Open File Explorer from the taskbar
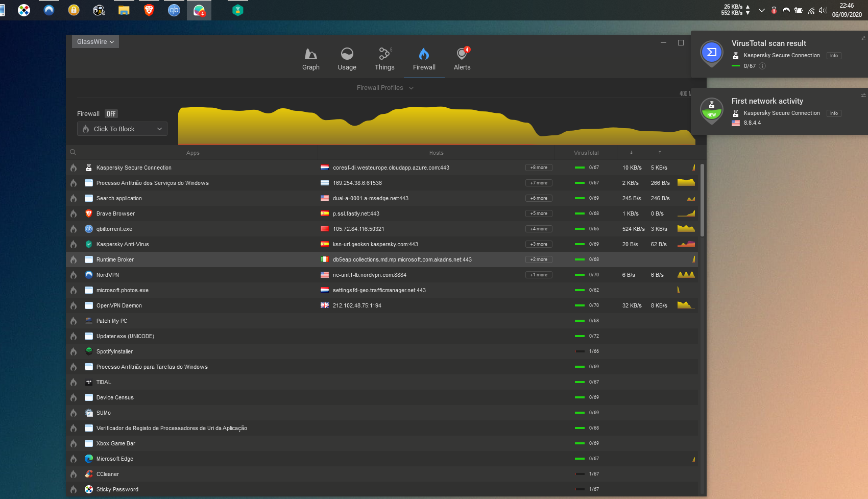This screenshot has width=868, height=499. click(124, 10)
